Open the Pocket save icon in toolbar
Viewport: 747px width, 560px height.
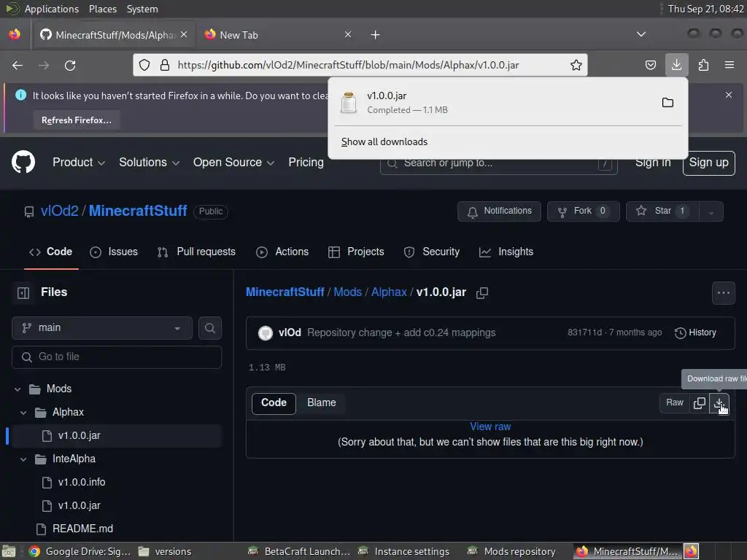coord(650,65)
